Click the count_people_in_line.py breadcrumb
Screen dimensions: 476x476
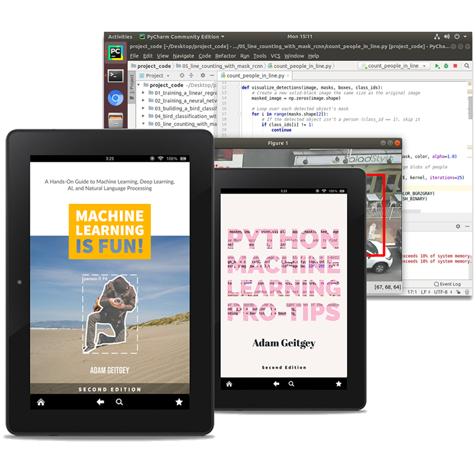point(300,66)
